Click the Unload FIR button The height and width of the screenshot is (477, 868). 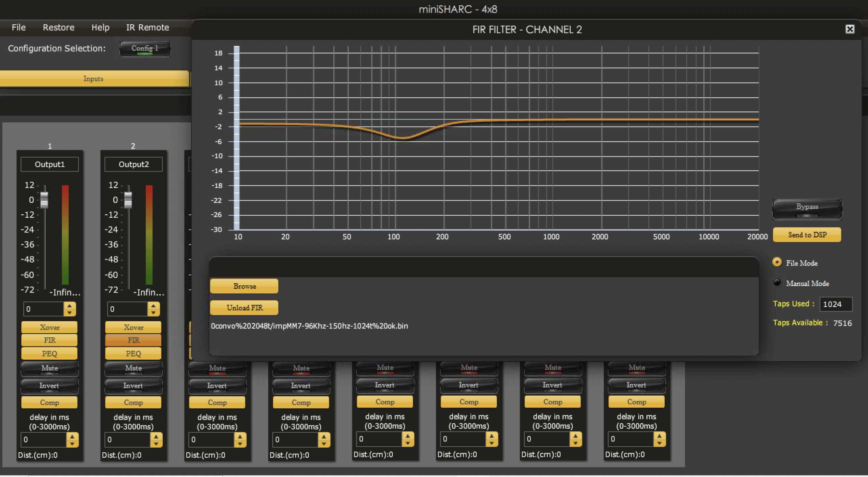pos(244,308)
